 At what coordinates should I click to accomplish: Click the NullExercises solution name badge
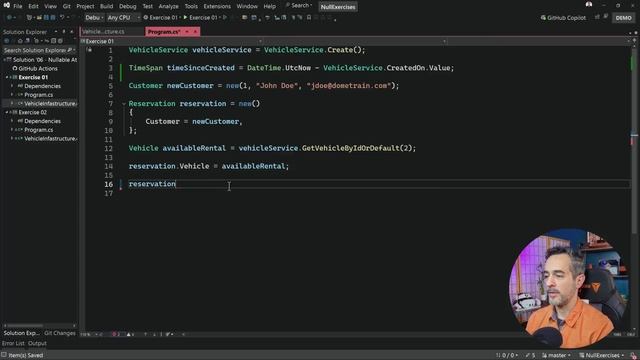point(338,7)
